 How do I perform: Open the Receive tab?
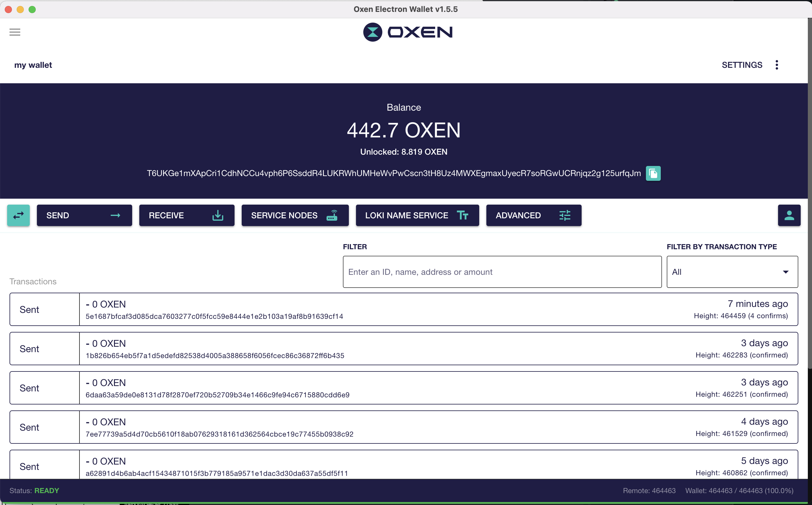(x=187, y=215)
